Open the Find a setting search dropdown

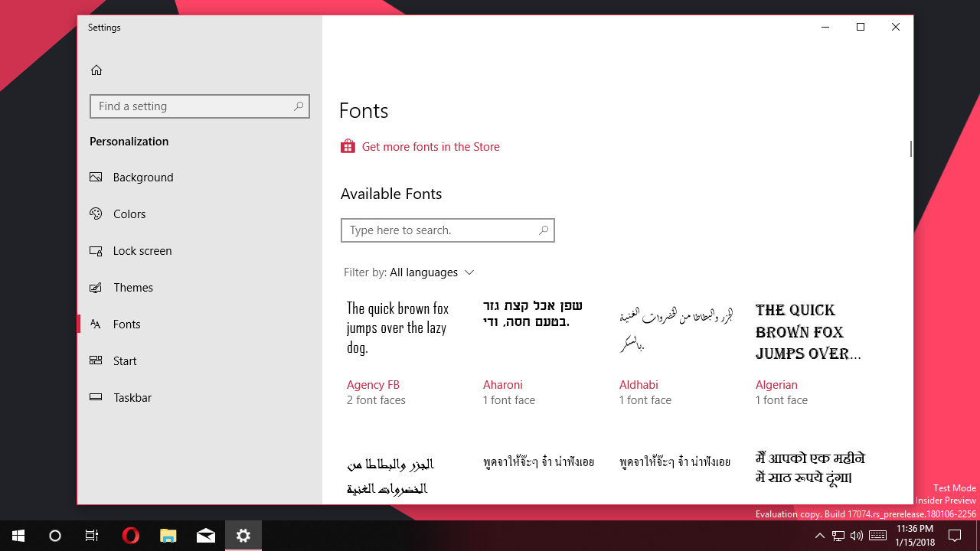[199, 106]
